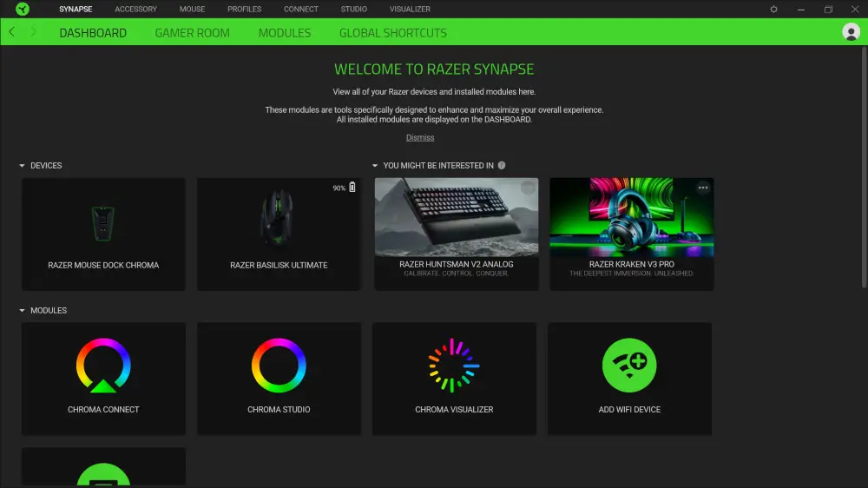Click the Razer Huntsman V2 Analog title
Screen dimensions: 868x488
pyautogui.click(x=457, y=264)
